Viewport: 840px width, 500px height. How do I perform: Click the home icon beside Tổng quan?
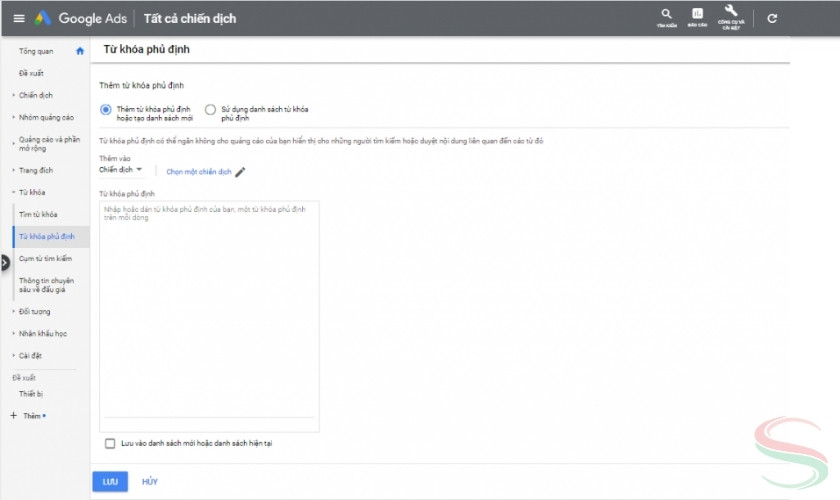click(x=80, y=50)
